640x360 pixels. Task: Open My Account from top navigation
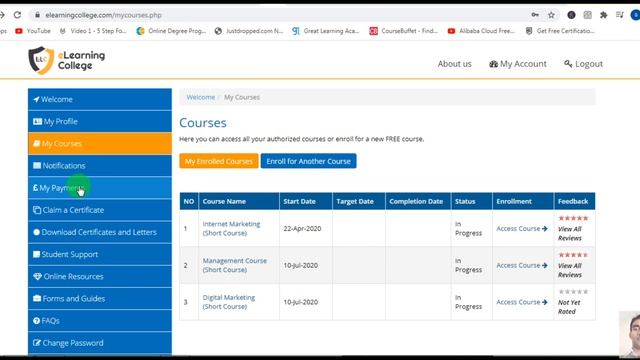518,64
